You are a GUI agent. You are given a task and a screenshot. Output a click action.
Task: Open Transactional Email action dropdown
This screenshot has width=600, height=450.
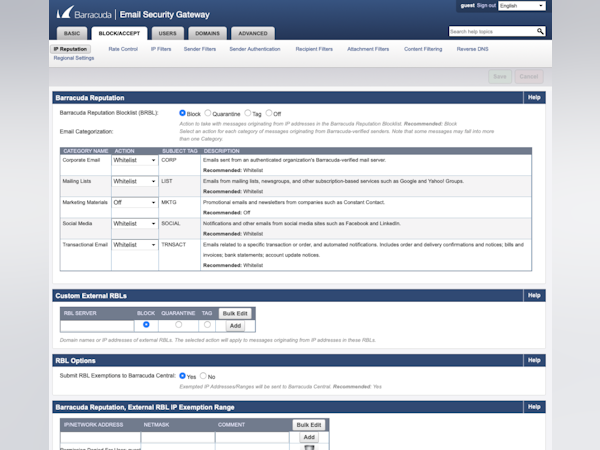click(134, 245)
